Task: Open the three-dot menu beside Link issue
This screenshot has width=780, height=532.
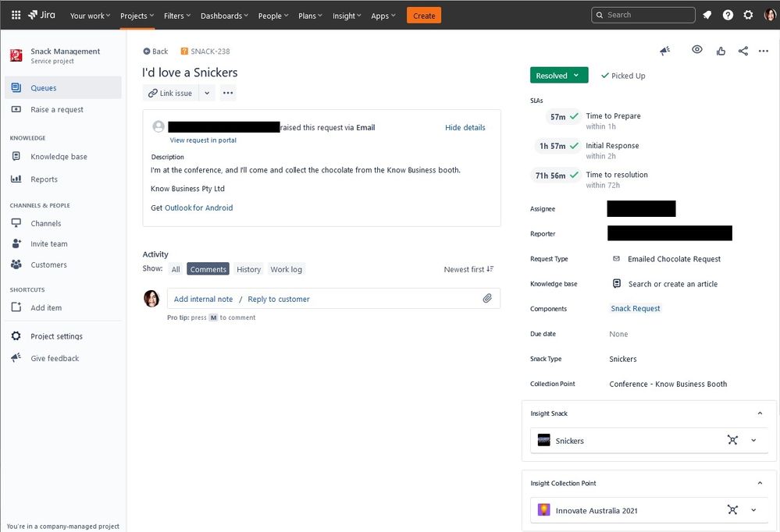Action: click(x=228, y=93)
